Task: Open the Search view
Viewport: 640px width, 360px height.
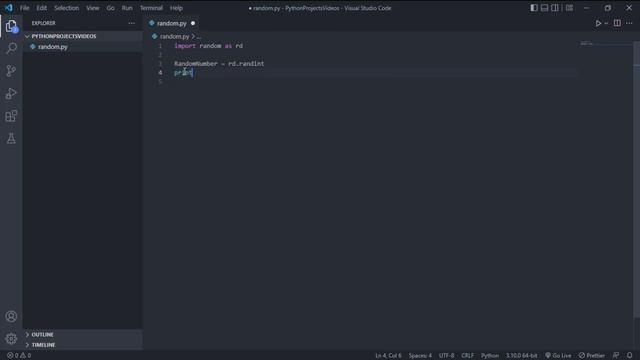Action: pyautogui.click(x=11, y=49)
